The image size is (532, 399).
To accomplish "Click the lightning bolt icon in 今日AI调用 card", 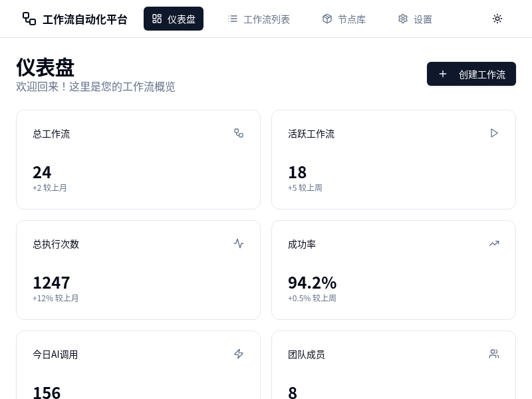I will click(239, 354).
